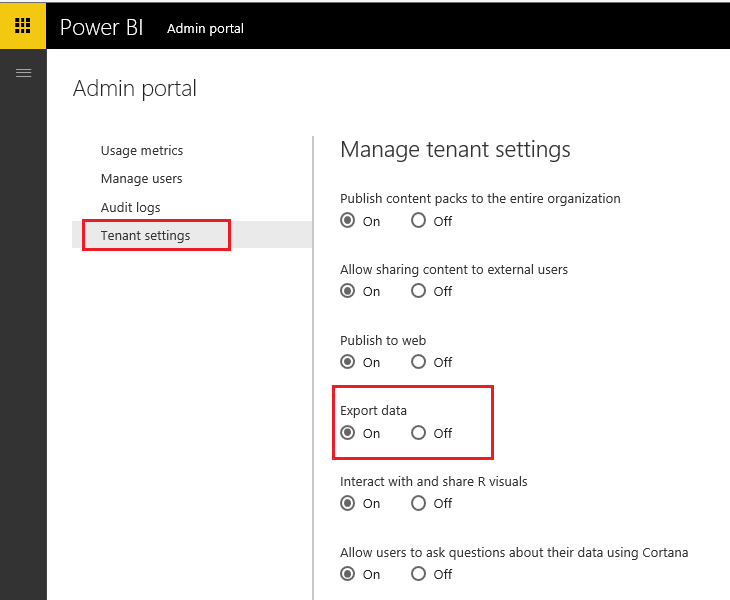Select Off for Export data
The width and height of the screenshot is (730, 600).
pos(418,432)
